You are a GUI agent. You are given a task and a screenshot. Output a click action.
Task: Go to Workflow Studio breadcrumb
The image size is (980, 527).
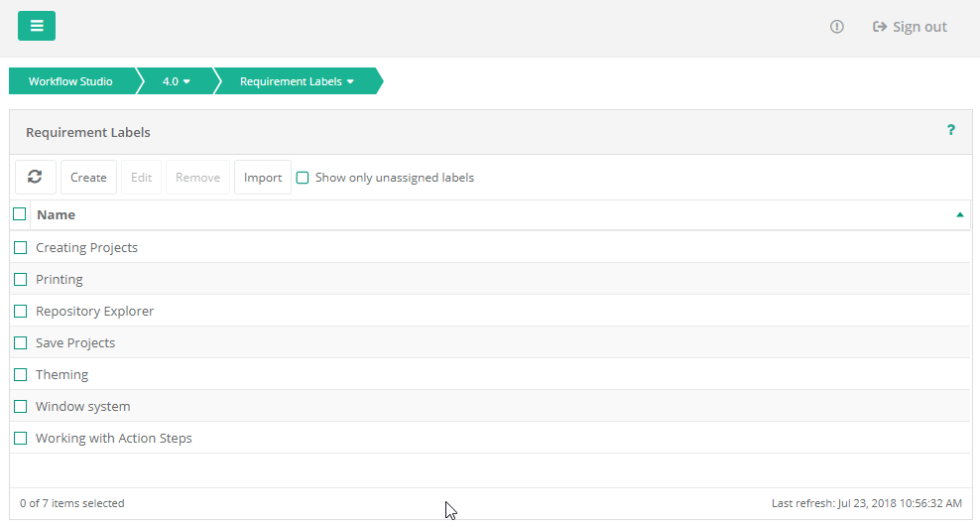pyautogui.click(x=70, y=81)
